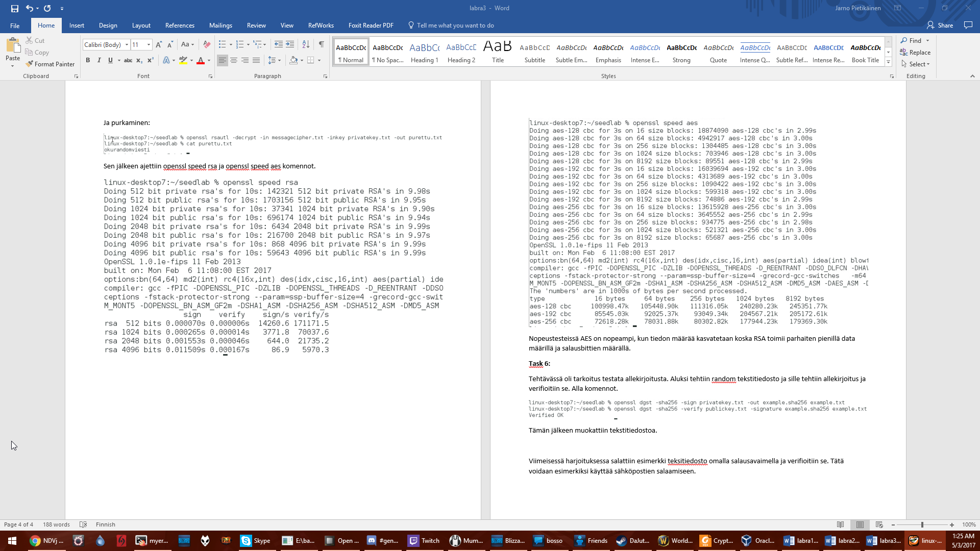Viewport: 980px width, 551px height.
Task: Apply the subscript formatting icon
Action: 139,60
